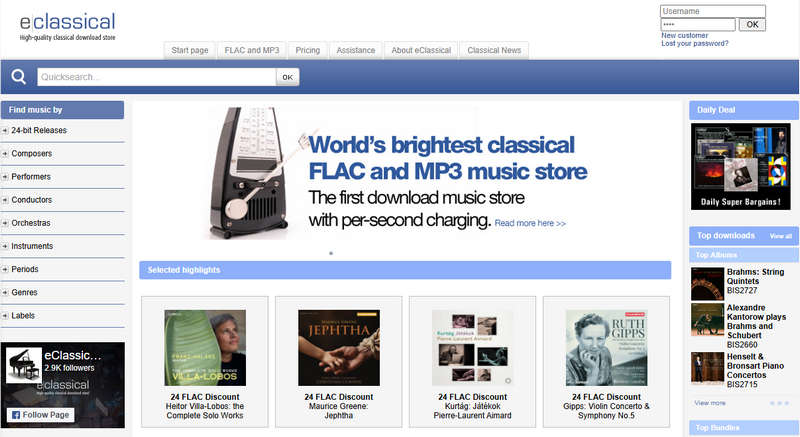This screenshot has height=437, width=800.
Task: Click Lost your password link
Action: [694, 44]
